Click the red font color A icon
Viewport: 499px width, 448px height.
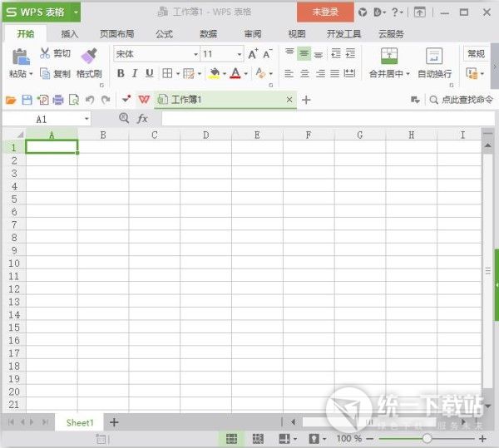tap(235, 73)
